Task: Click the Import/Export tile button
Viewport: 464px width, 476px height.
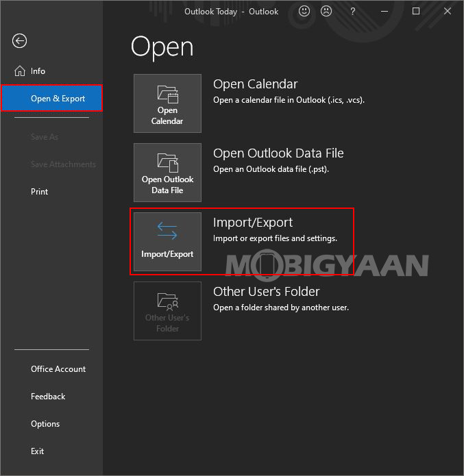Action: click(x=167, y=241)
